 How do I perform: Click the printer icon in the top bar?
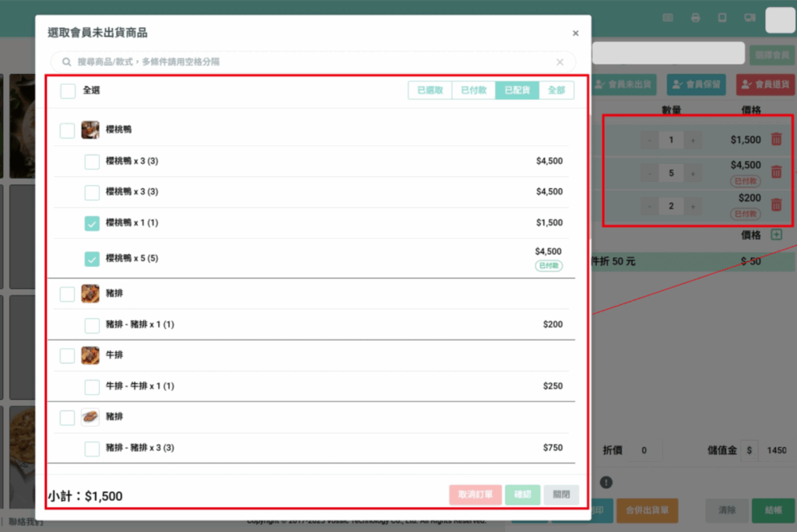tap(695, 18)
